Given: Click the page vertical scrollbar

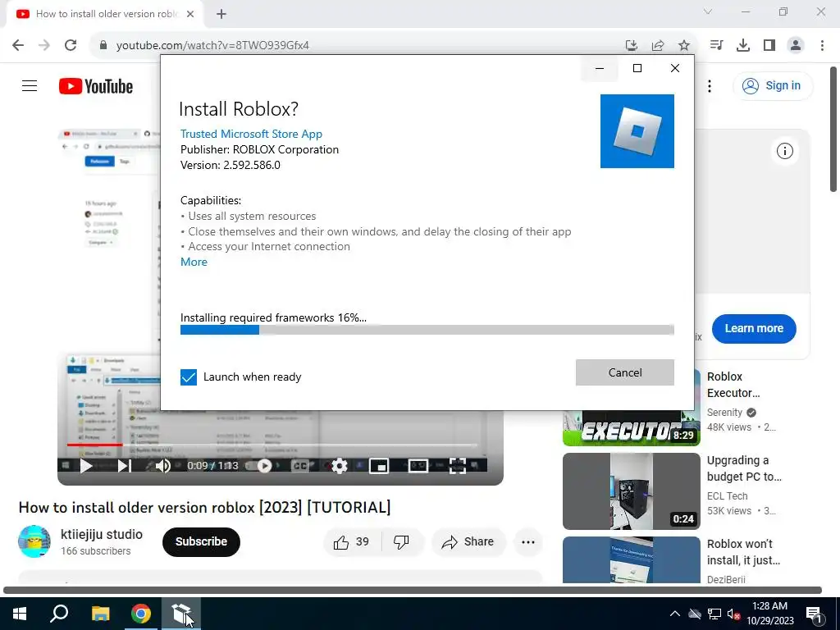Looking at the screenshot, I should pos(833,129).
